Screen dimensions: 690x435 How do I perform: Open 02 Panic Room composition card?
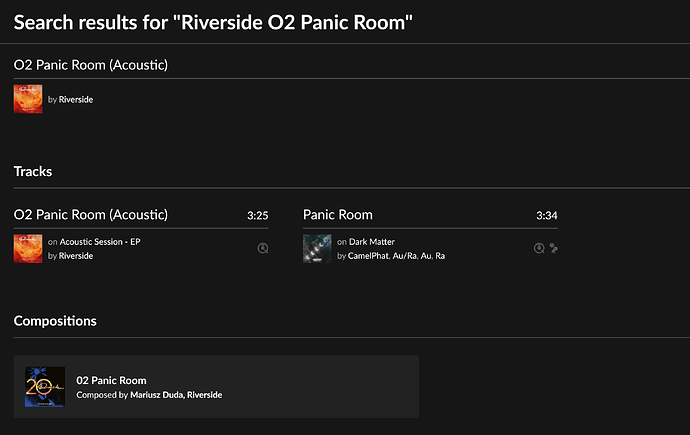point(216,387)
